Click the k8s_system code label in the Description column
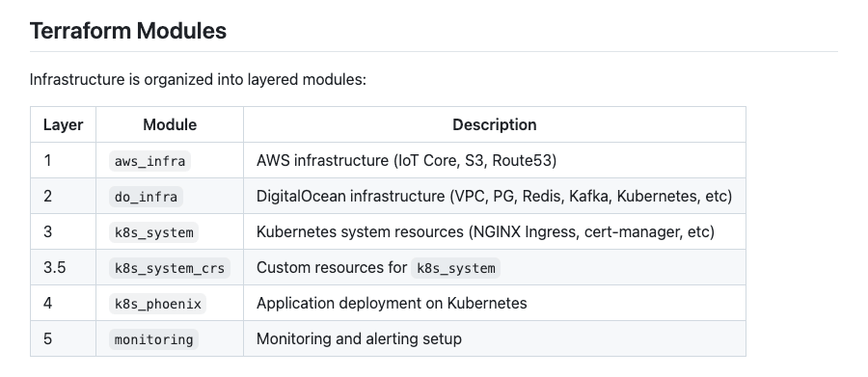The height and width of the screenshot is (377, 868). click(x=455, y=268)
